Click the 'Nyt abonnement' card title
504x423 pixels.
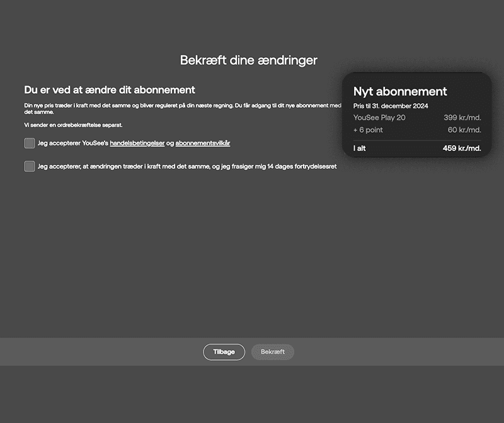pos(400,91)
